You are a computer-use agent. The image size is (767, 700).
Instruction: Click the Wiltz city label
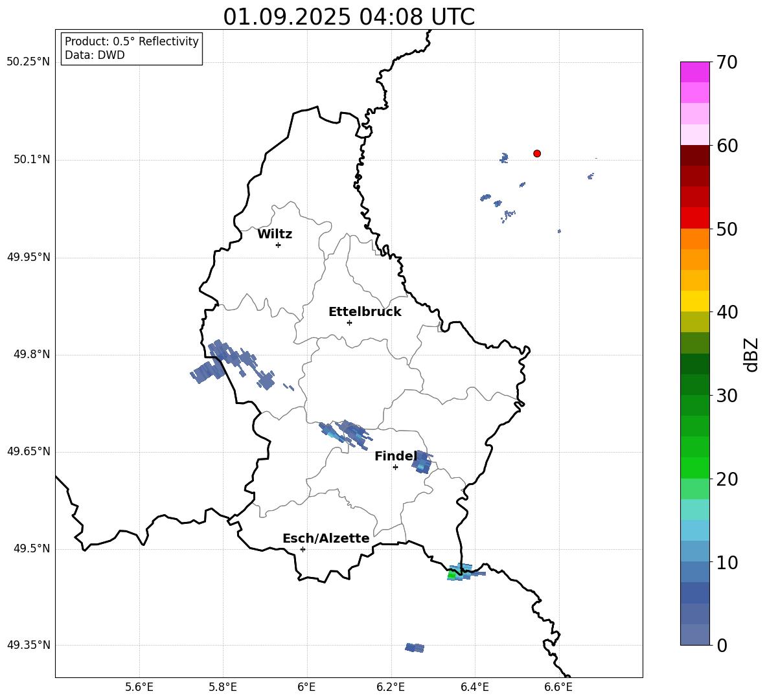275,234
